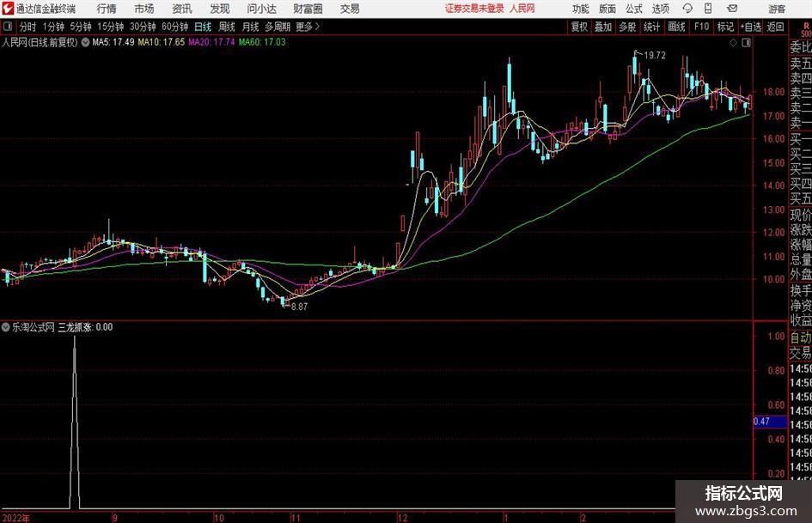Open the 公式 menu
Image resolution: width=812 pixels, height=523 pixels.
tap(634, 9)
